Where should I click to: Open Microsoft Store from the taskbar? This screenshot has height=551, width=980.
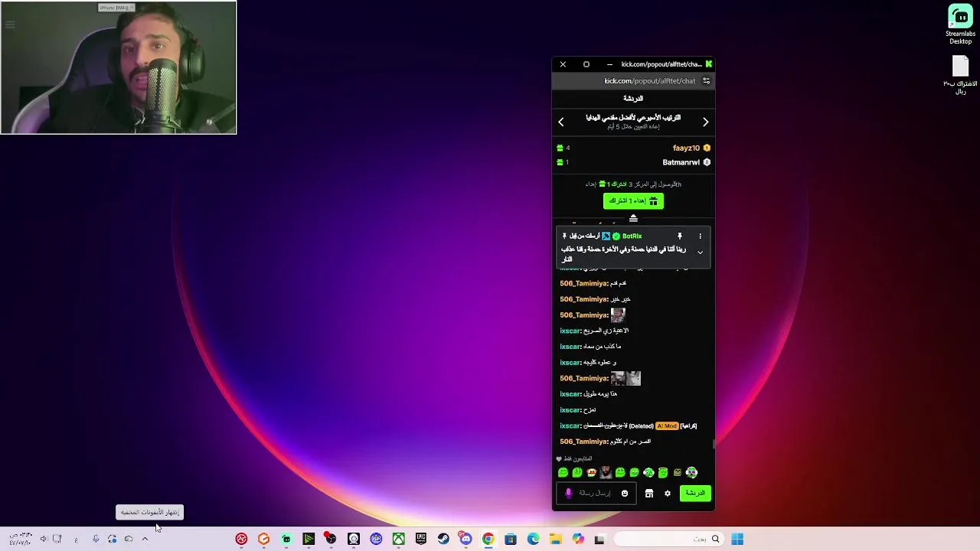tap(511, 539)
